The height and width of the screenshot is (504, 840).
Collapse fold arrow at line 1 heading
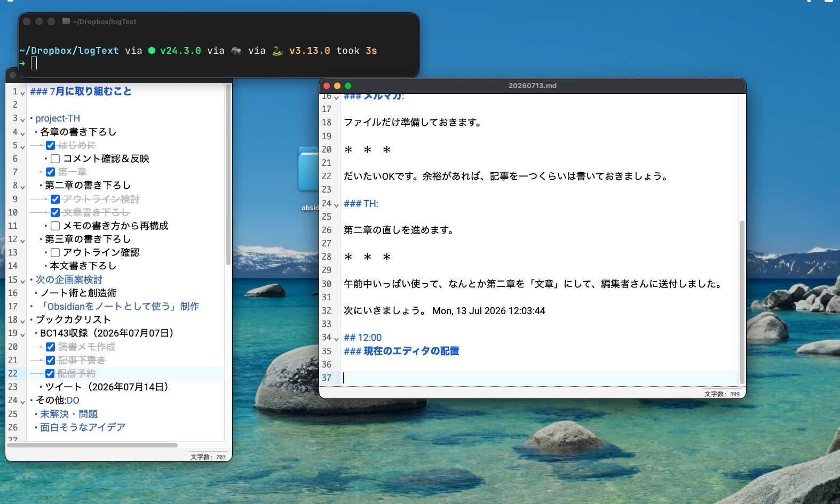click(x=23, y=93)
